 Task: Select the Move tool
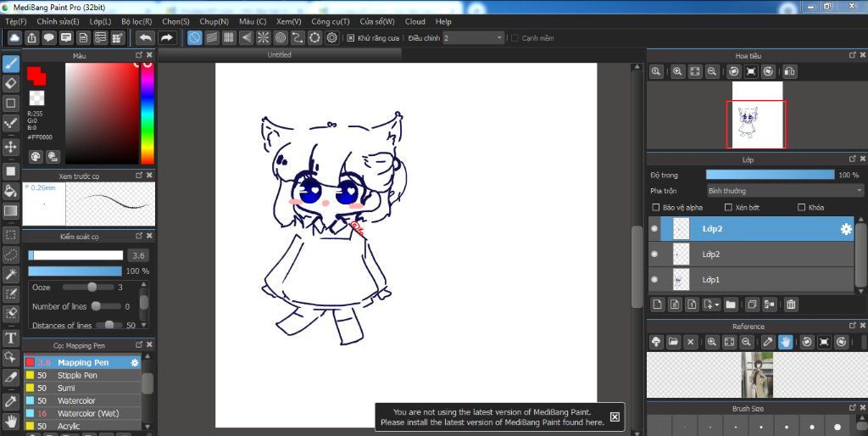(x=10, y=147)
